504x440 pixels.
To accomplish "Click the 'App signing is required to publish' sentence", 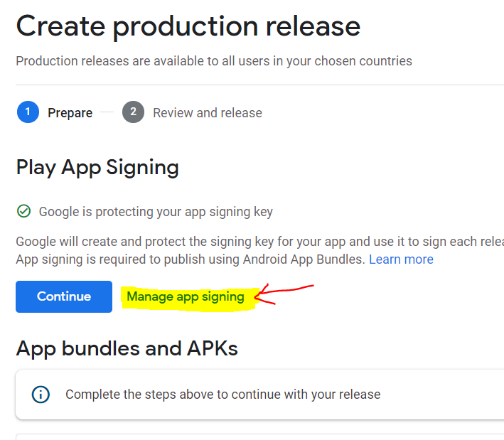I will (x=191, y=259).
